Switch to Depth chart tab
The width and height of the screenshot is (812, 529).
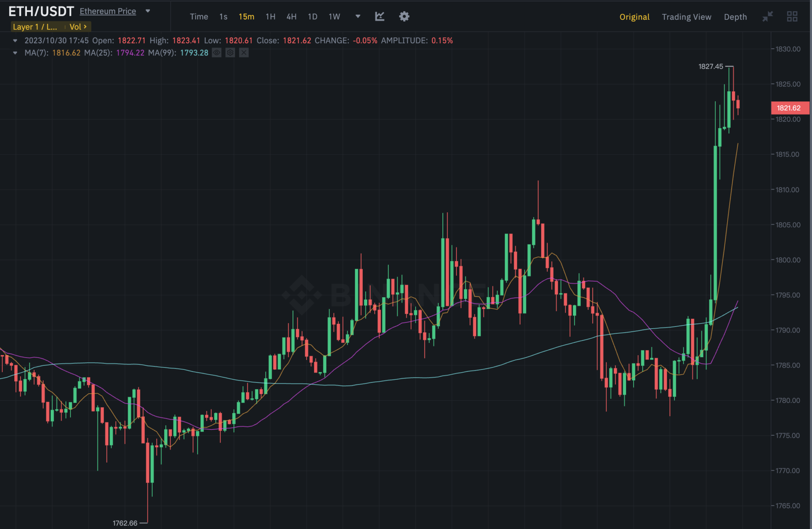(735, 17)
